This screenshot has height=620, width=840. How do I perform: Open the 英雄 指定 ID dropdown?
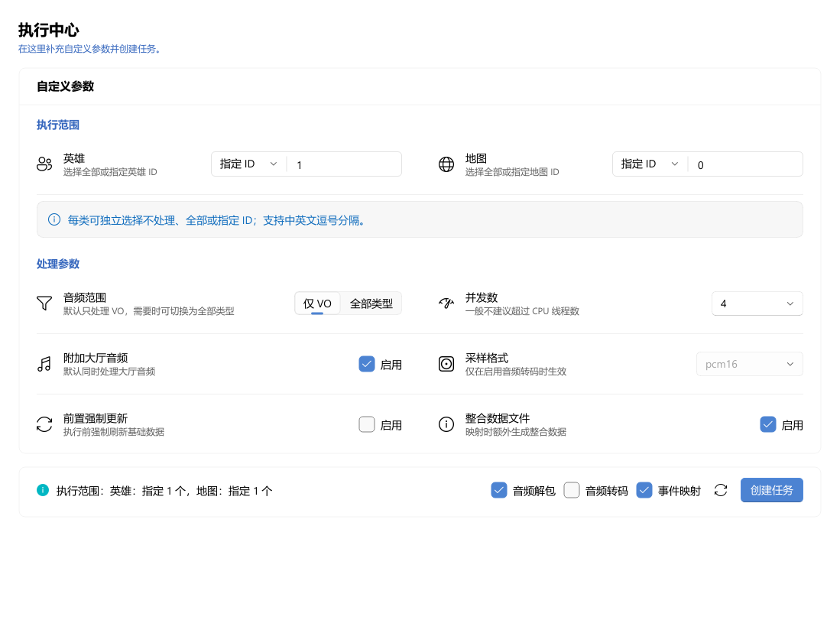click(x=248, y=164)
